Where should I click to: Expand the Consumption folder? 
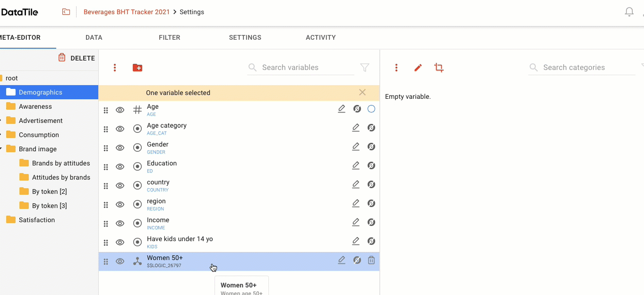click(x=1, y=135)
